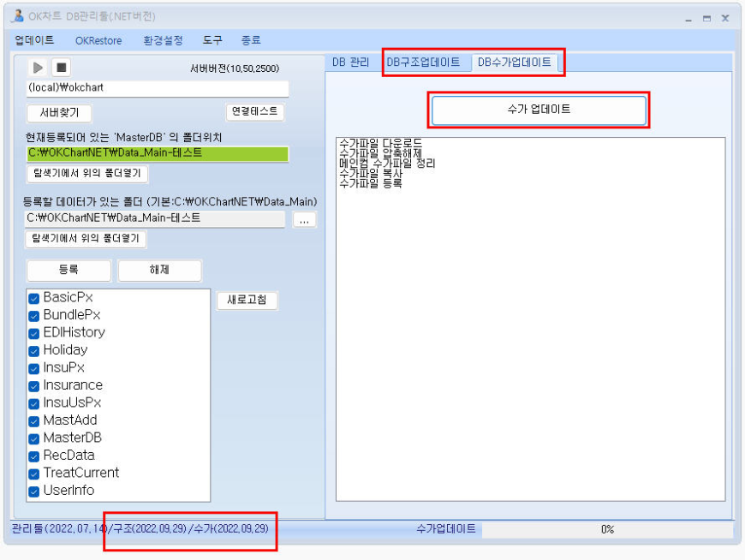Switch to the DB 관리 tab

point(350,63)
